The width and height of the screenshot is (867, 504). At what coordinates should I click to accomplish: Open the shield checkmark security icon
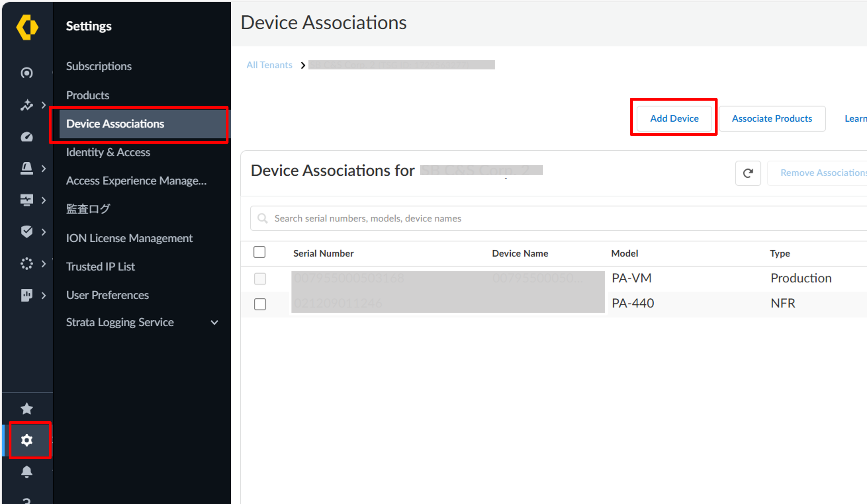(x=27, y=232)
